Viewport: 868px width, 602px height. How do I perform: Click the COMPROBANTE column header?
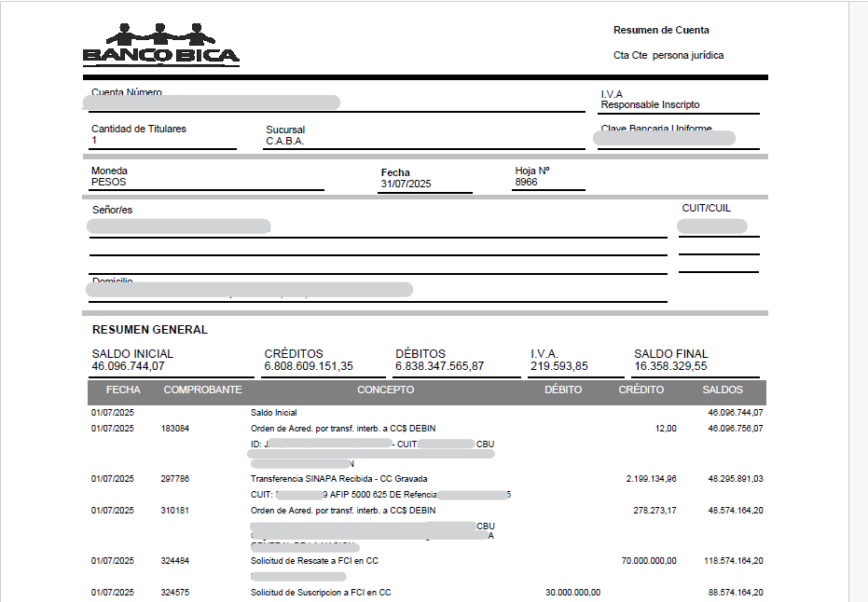pos(202,390)
